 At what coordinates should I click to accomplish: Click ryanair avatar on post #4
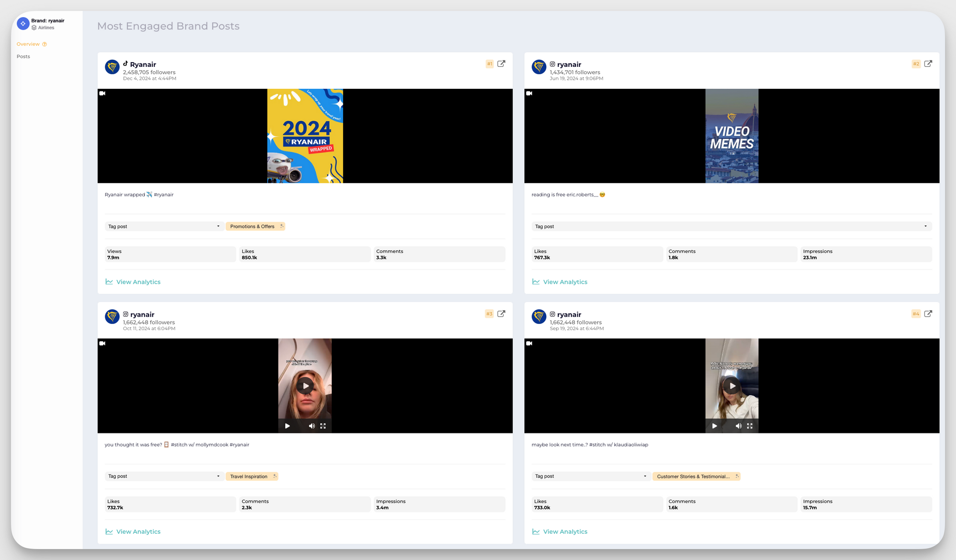pyautogui.click(x=539, y=316)
